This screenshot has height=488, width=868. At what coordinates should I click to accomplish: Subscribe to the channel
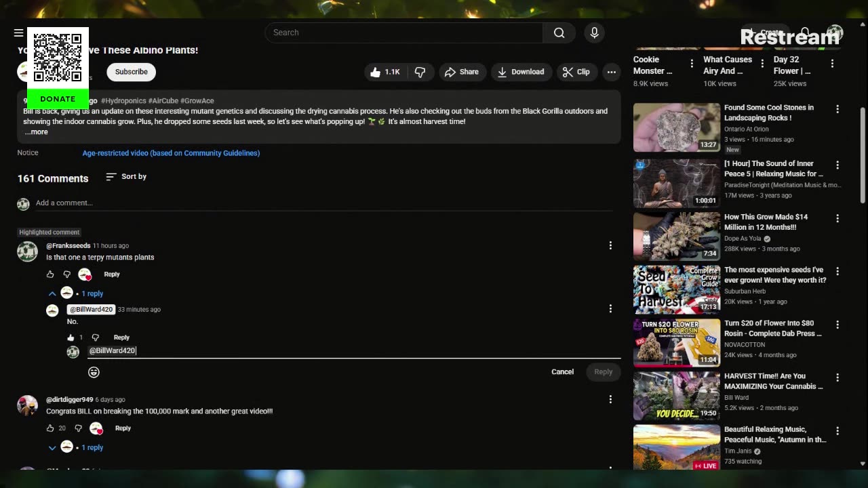131,72
